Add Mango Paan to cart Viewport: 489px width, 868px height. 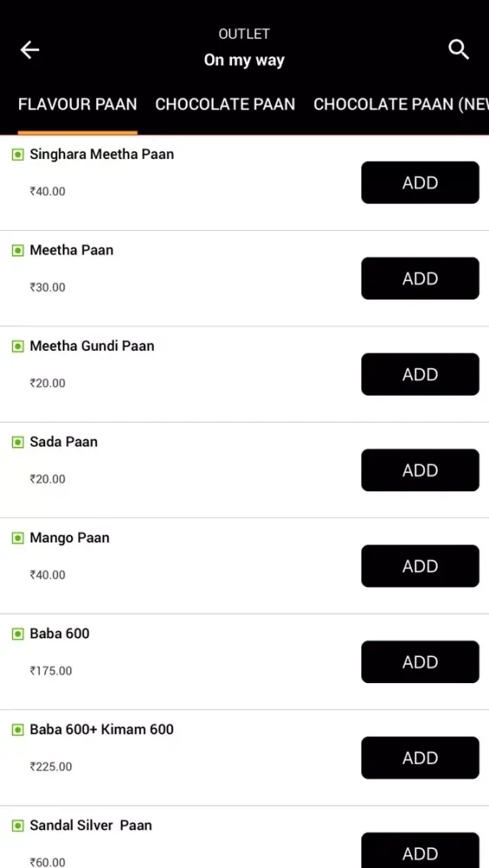[420, 566]
